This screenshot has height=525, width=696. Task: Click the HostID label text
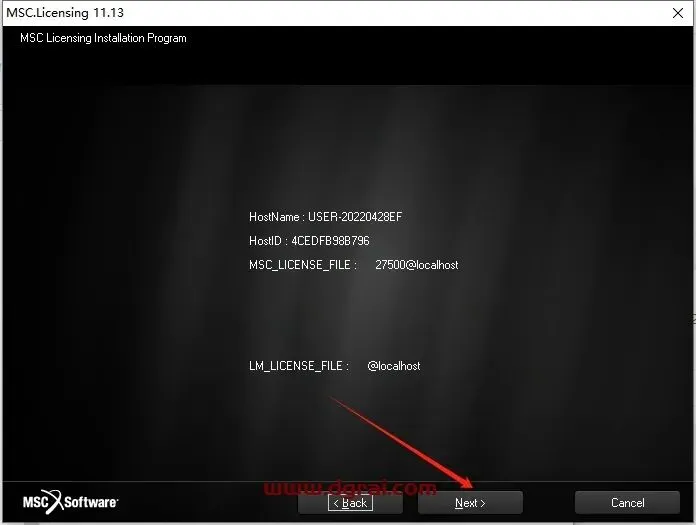point(268,241)
